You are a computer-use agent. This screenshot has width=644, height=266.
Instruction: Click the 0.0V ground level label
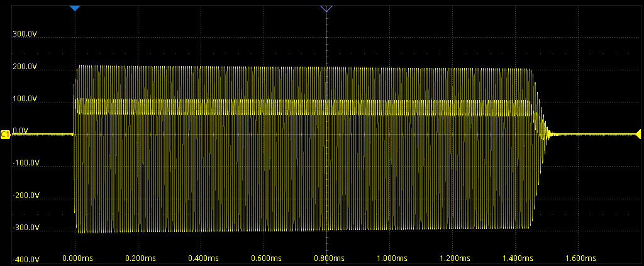[21, 131]
